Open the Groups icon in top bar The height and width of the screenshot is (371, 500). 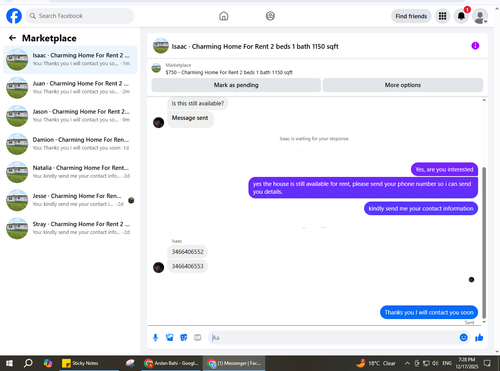[x=270, y=16]
